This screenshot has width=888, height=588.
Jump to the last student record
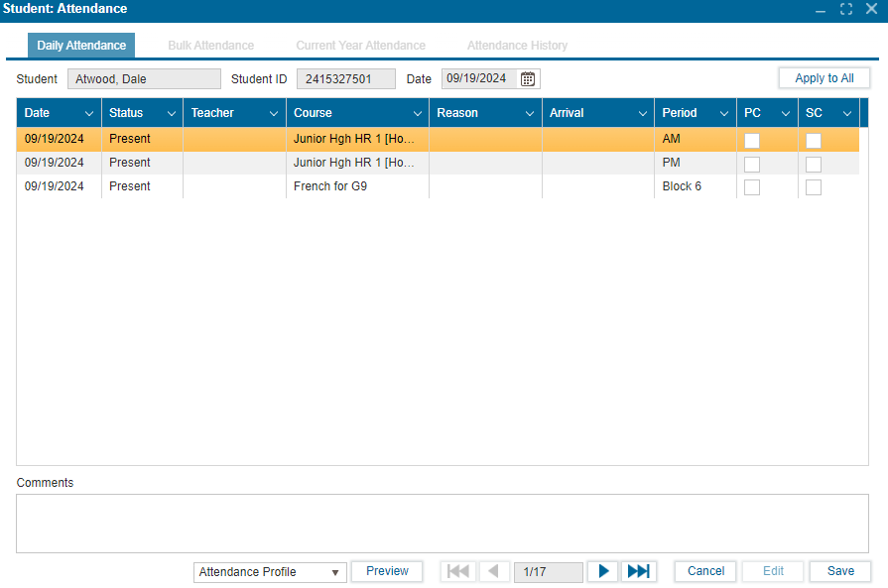tap(639, 571)
